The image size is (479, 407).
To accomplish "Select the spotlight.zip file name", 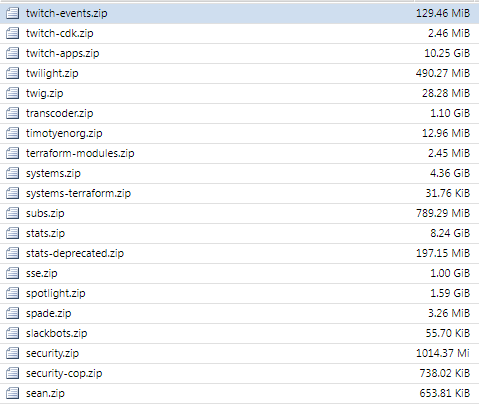I will 56,293.
